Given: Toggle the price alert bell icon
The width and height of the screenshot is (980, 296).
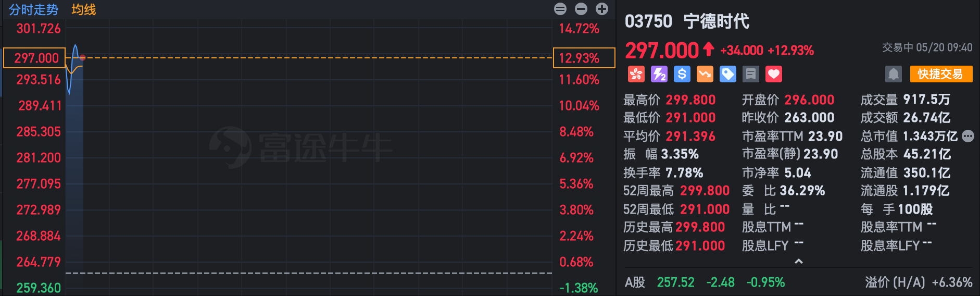Looking at the screenshot, I should [x=893, y=74].
